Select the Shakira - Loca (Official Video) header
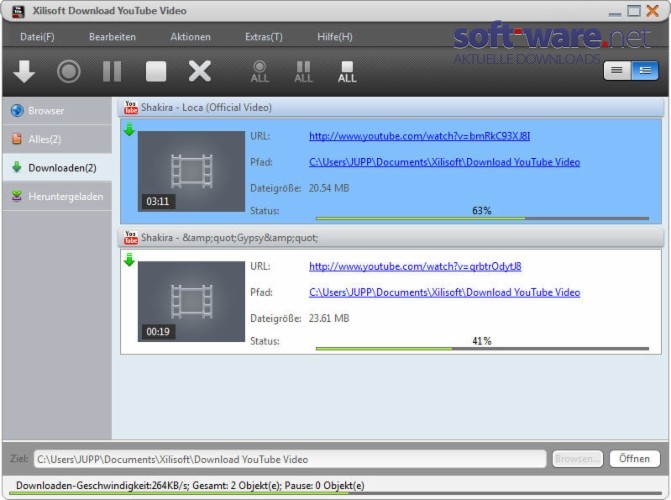Screen dimensions: 671x500 tap(391, 107)
